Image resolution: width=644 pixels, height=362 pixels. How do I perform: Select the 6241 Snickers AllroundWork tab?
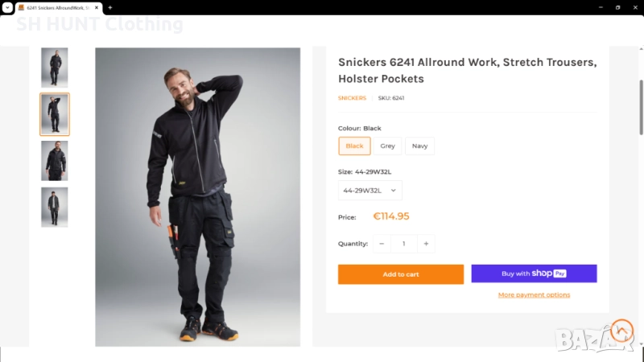coord(56,7)
